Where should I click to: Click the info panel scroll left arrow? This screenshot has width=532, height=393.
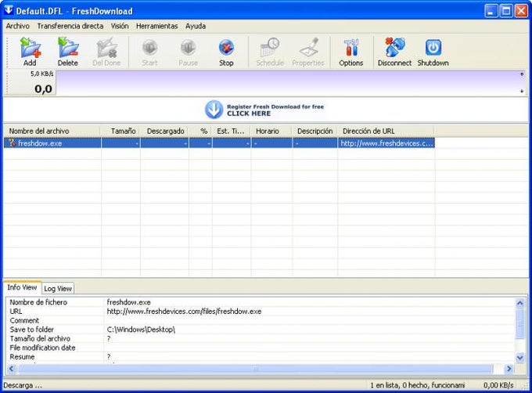click(12, 369)
